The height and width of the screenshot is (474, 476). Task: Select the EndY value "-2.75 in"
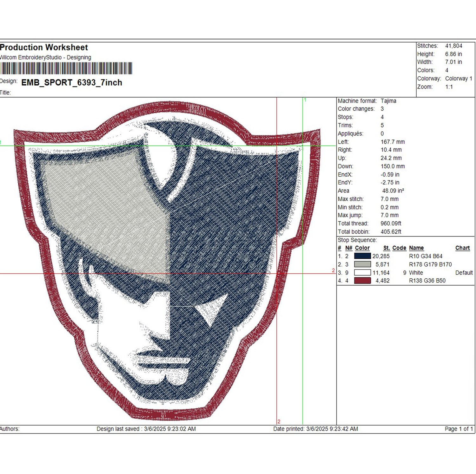tap(390, 183)
